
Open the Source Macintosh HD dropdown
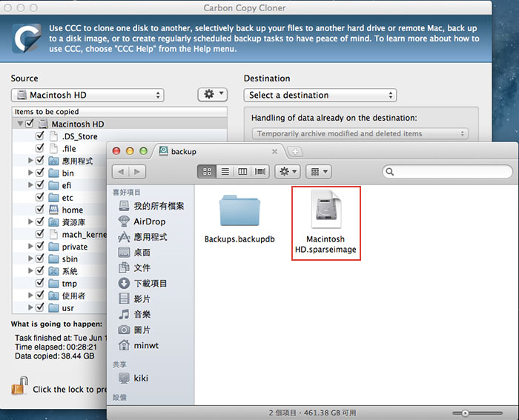pos(87,96)
